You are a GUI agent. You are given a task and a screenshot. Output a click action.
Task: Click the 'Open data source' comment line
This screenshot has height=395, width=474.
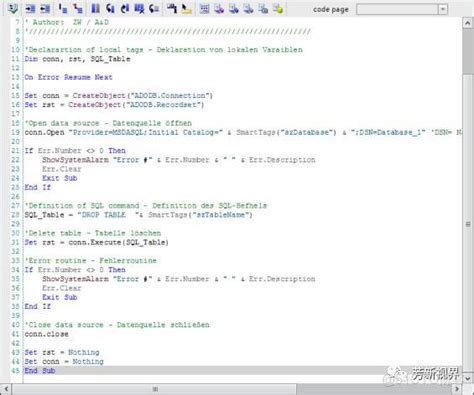108,123
